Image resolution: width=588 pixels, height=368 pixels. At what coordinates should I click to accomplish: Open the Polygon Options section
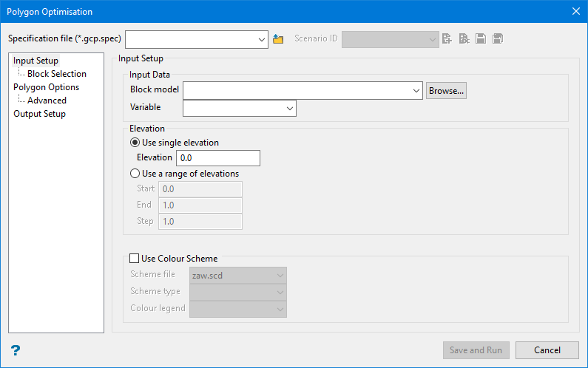pyautogui.click(x=46, y=87)
